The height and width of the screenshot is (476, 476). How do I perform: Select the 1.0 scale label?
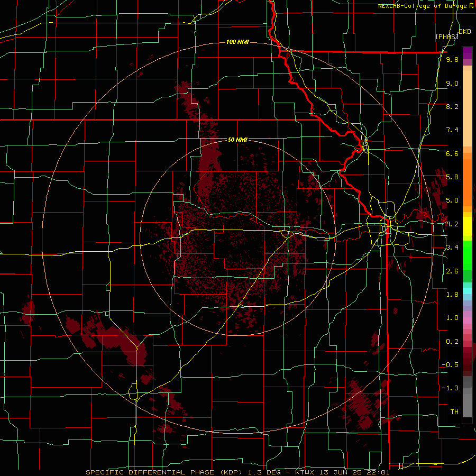[x=452, y=318]
